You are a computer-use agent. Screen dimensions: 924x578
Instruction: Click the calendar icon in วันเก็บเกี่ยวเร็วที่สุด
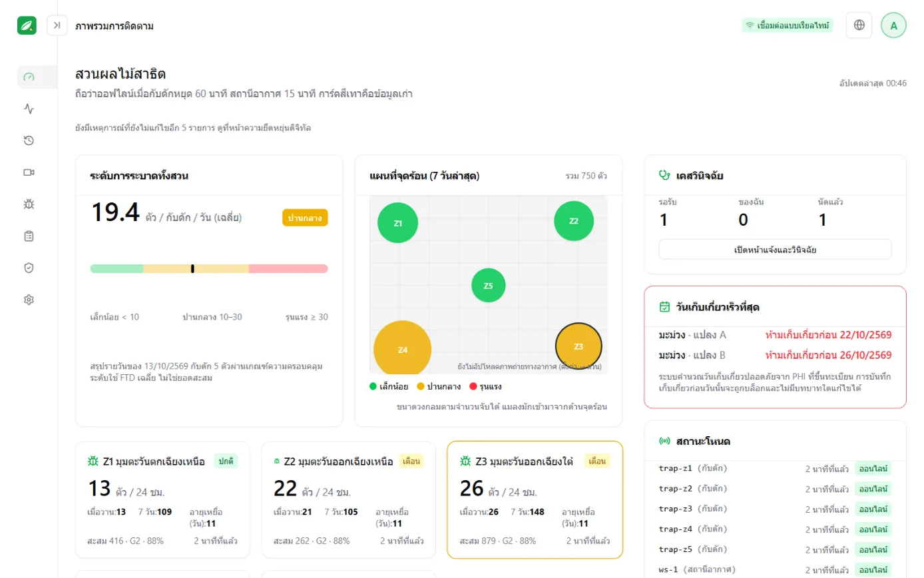click(x=664, y=307)
